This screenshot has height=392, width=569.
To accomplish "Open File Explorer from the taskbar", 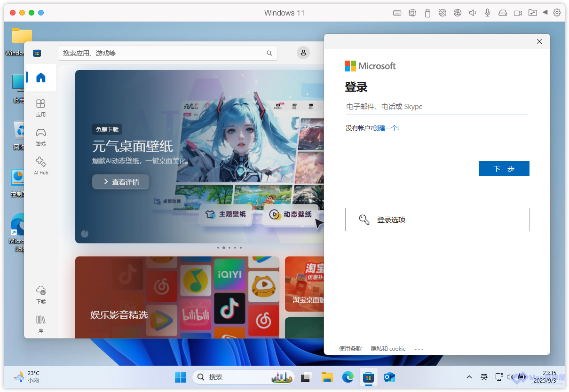I will 327,377.
